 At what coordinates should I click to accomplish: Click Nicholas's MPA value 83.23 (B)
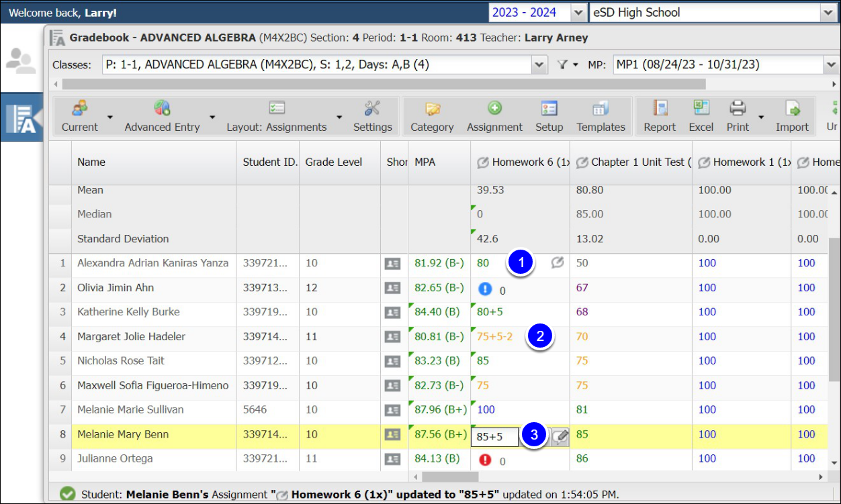coord(437,360)
